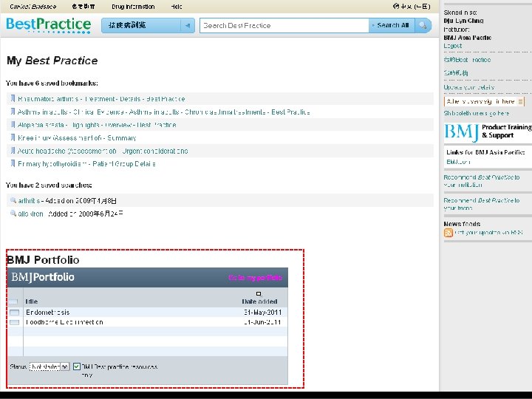This screenshot has width=532, height=399.
Task: Click the BMJ.com link
Action: point(458,162)
